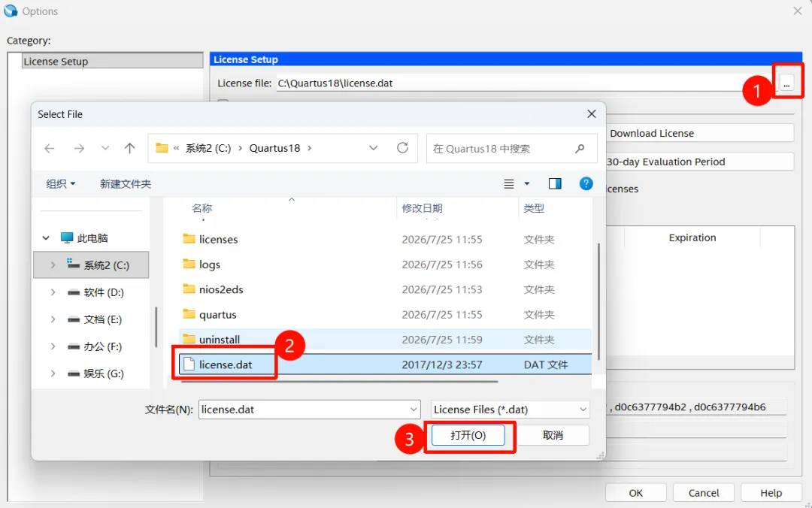Screen dimensions: 812x508
Task: Expand 系统2 (C:) drive node
Action: coord(53,265)
